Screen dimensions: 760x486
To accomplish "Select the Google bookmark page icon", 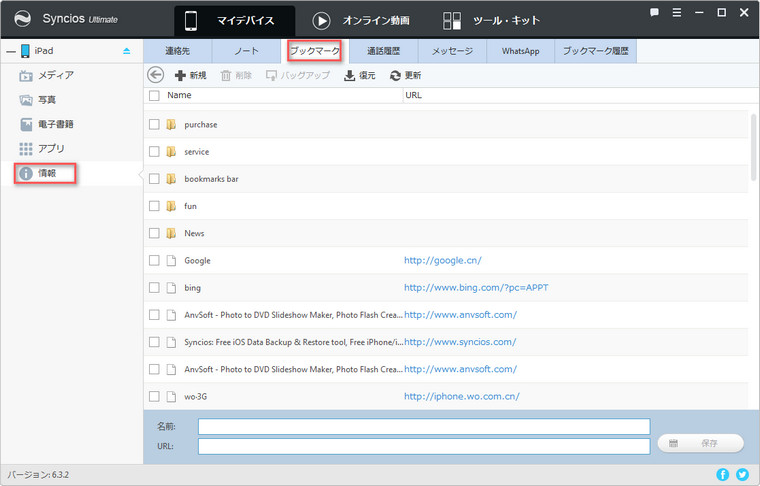I will 171,261.
